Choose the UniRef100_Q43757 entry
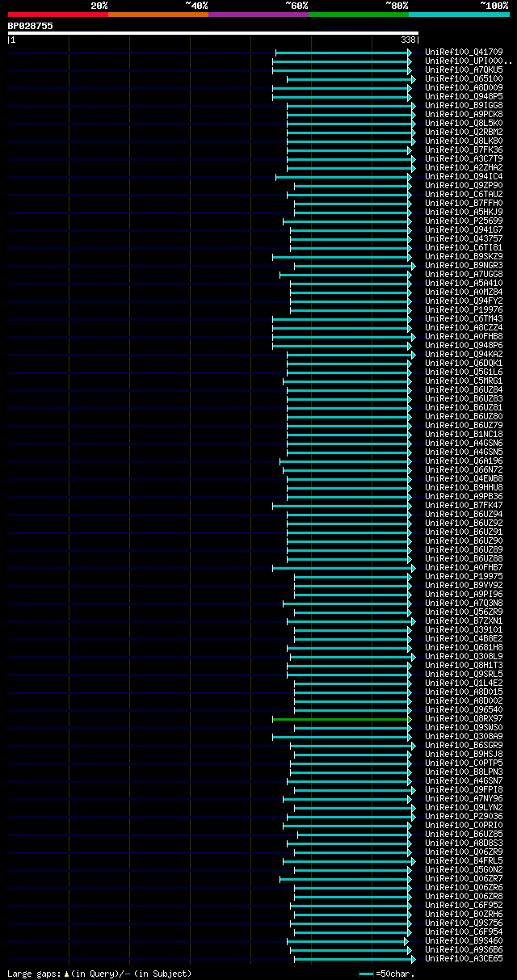 click(x=464, y=239)
